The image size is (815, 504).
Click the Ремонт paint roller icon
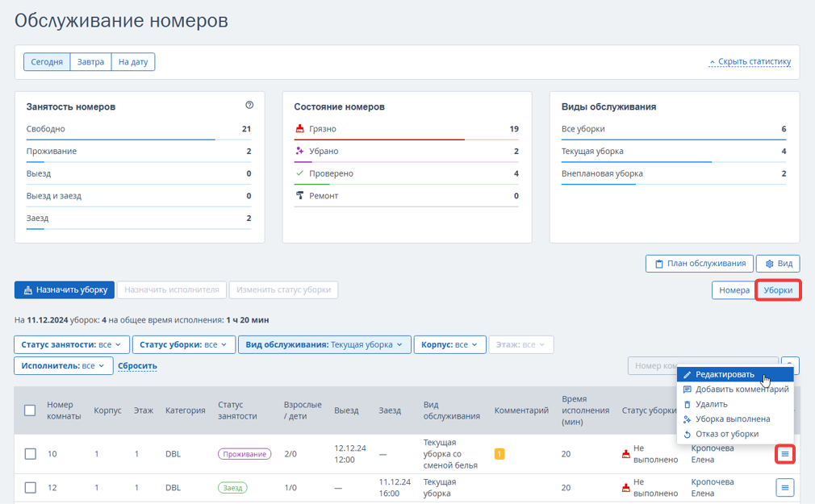point(299,195)
